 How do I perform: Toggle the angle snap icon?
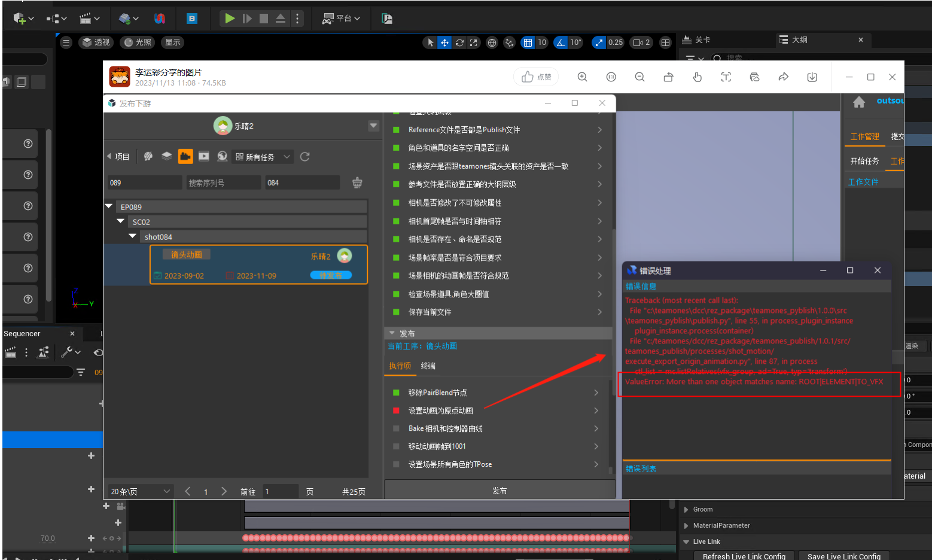[561, 42]
